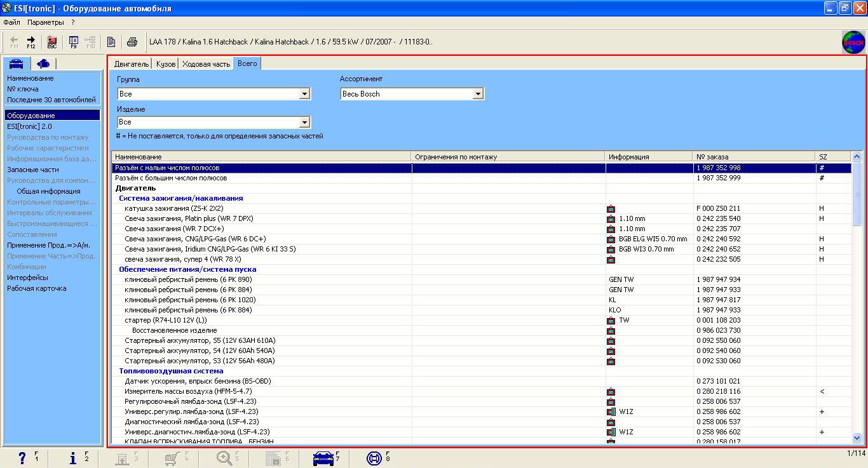The image size is (868, 468).
Task: Click the scroll down arrow of parts list
Action: (x=856, y=438)
